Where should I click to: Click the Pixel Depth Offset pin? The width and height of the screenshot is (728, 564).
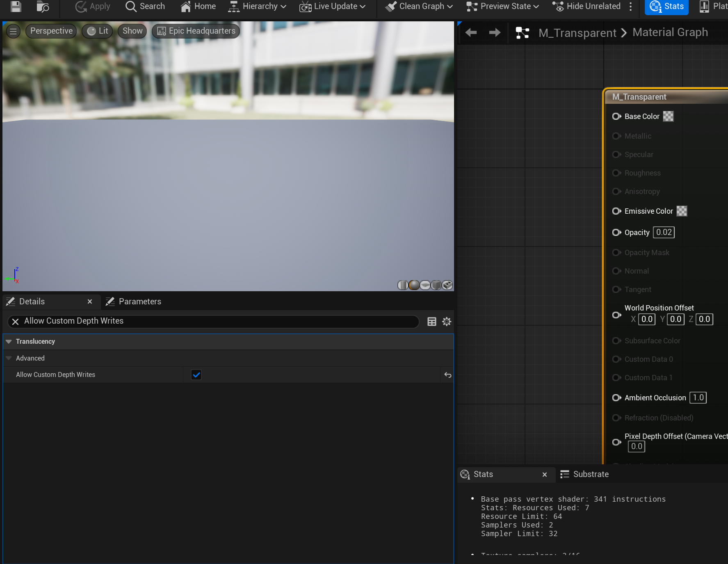[616, 442]
